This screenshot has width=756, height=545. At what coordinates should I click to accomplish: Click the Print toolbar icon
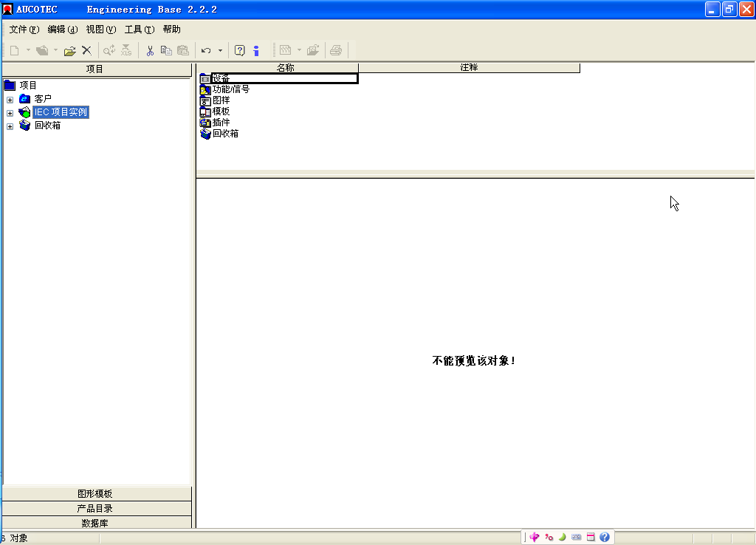click(336, 50)
